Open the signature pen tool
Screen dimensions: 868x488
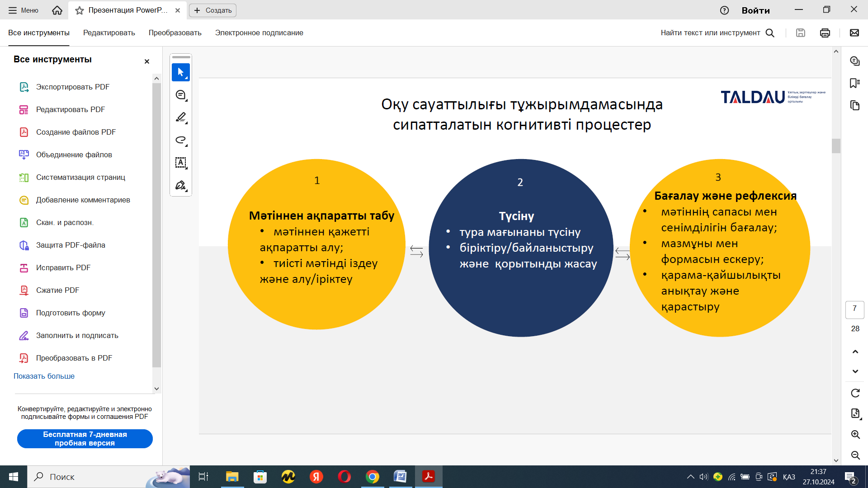coord(180,185)
